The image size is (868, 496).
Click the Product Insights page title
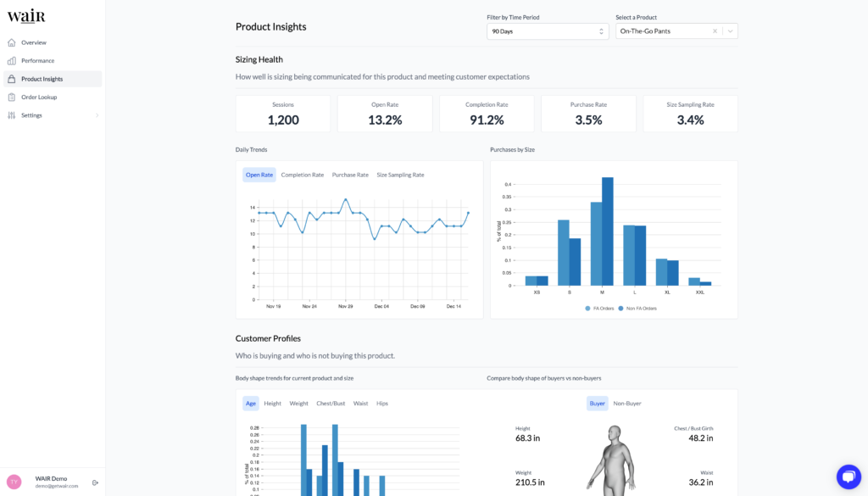point(270,26)
